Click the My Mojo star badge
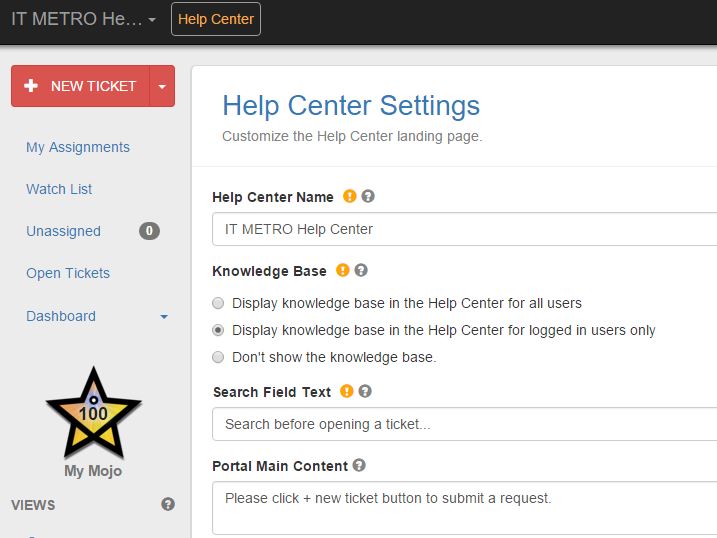Screen dimensions: 717x538 pyautogui.click(x=93, y=413)
